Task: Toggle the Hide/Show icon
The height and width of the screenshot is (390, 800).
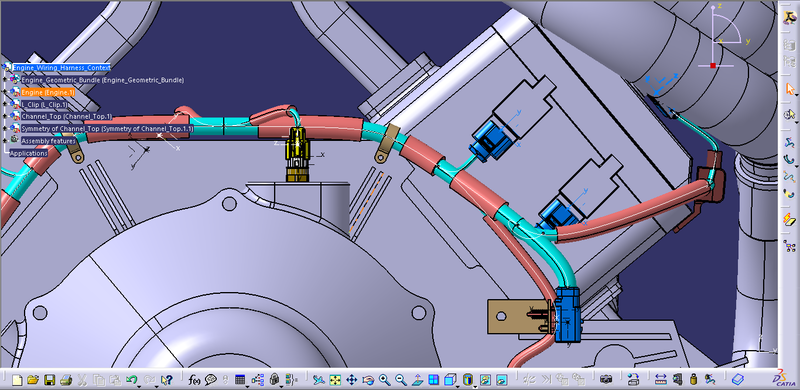Action: [x=485, y=380]
